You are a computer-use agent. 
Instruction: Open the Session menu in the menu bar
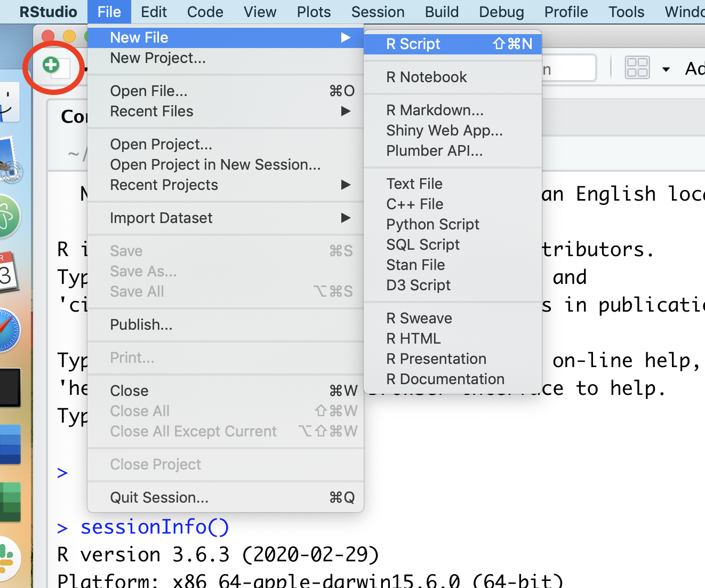[378, 12]
